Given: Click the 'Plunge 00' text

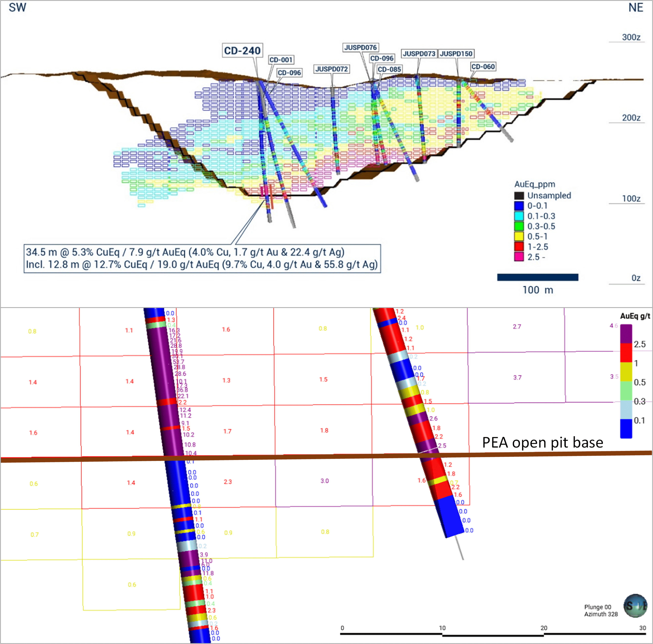Looking at the screenshot, I should [x=598, y=607].
